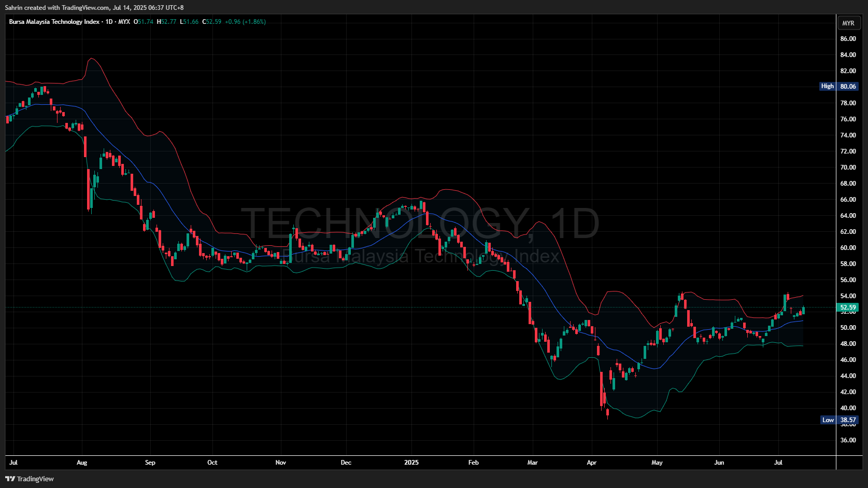Click the Jun time axis label
This screenshot has width=868, height=488.
pyautogui.click(x=719, y=463)
